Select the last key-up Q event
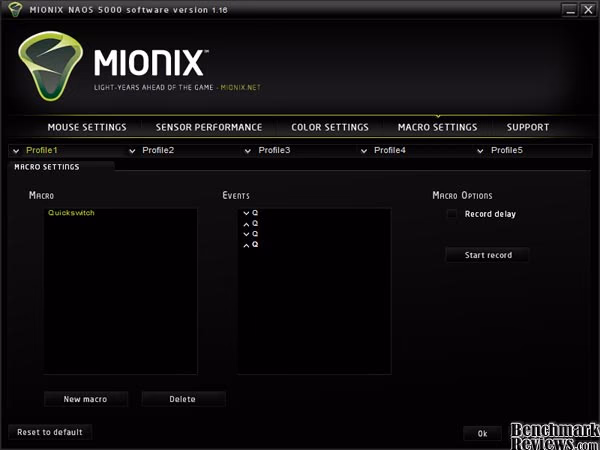This screenshot has height=450, width=600. (x=251, y=245)
